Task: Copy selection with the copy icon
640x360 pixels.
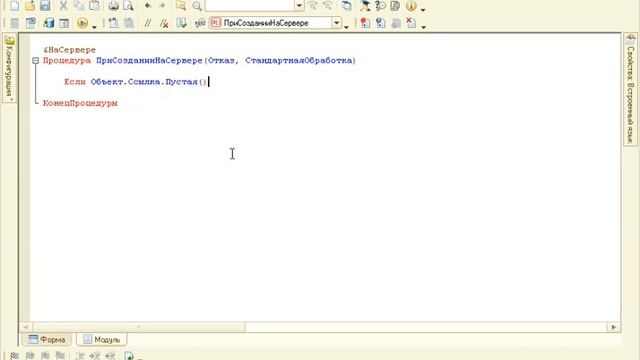Action: (79, 6)
